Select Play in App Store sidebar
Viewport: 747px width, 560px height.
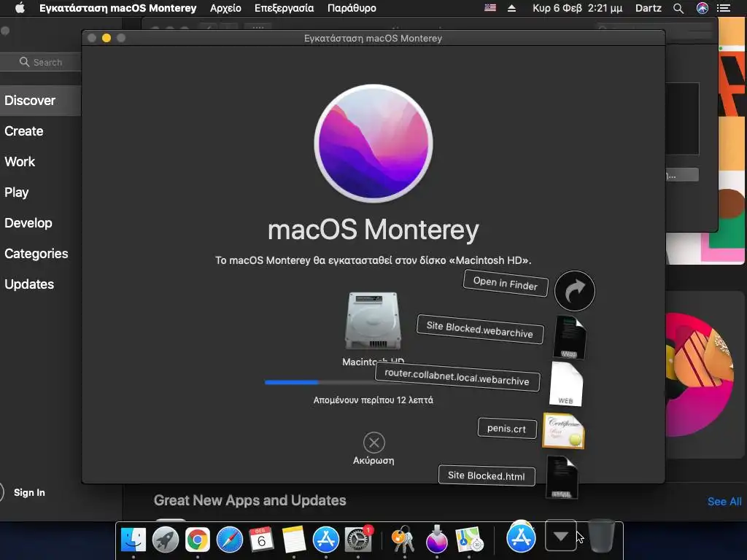coord(17,192)
